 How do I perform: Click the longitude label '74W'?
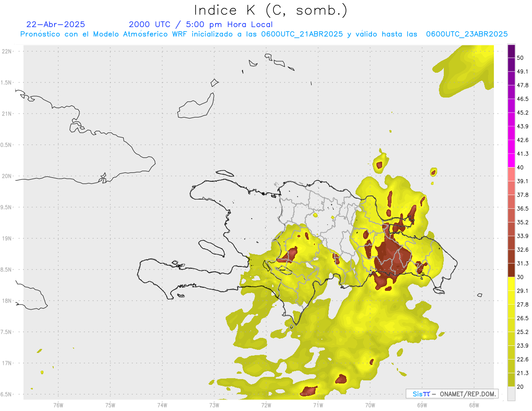pos(162,406)
